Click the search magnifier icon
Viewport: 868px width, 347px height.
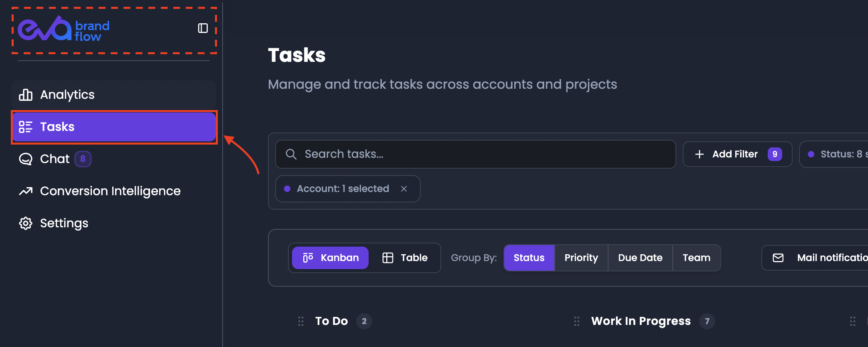coord(291,154)
